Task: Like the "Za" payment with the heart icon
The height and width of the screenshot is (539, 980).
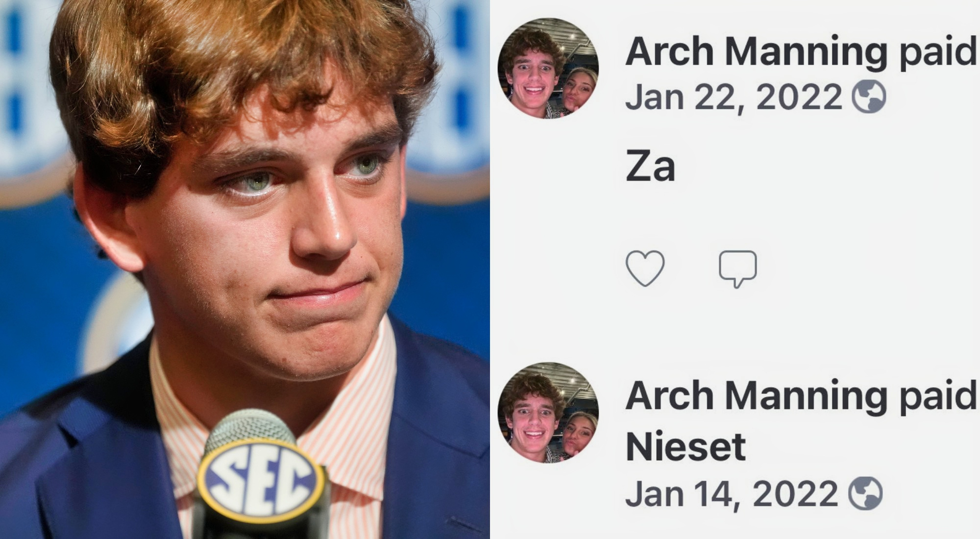Action: click(x=645, y=268)
